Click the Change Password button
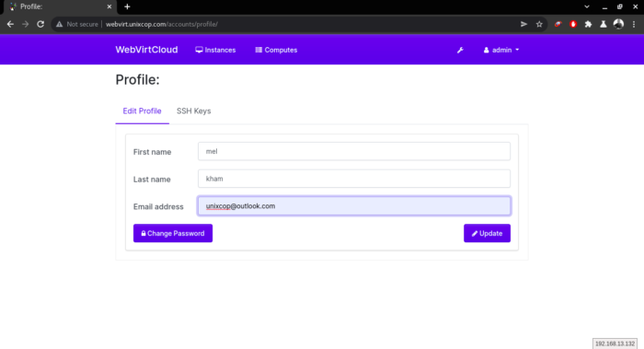This screenshot has width=644, height=349. (x=173, y=233)
